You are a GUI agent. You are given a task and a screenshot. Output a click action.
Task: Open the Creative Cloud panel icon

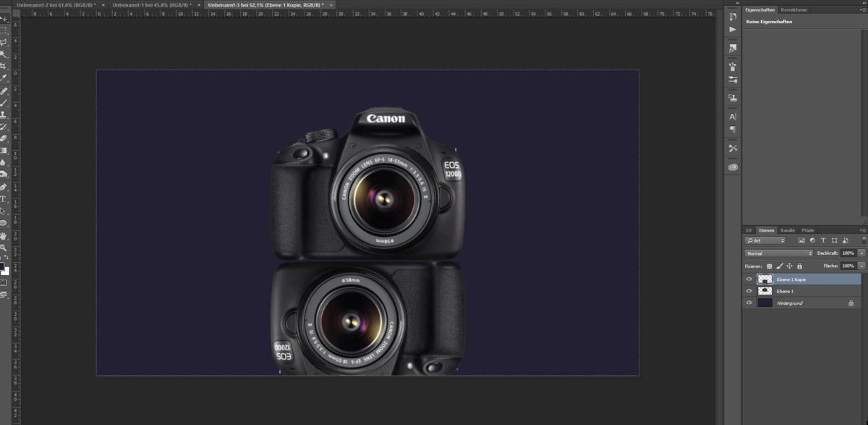click(732, 167)
